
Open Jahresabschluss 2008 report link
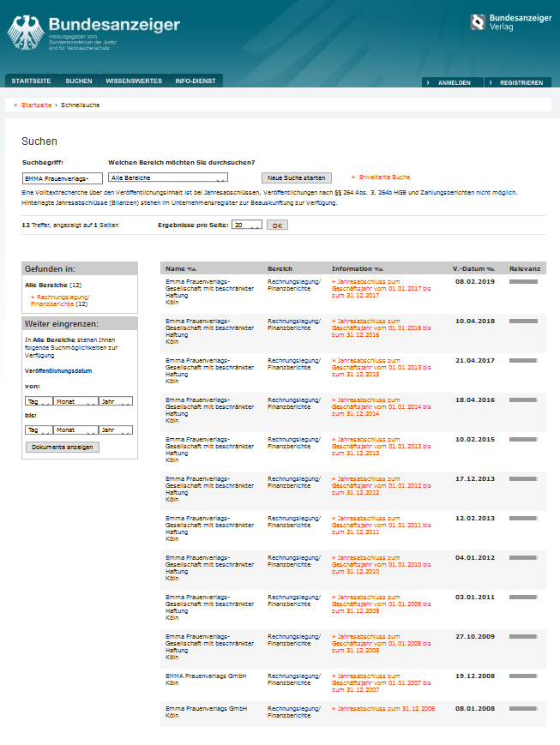pyautogui.click(x=382, y=643)
